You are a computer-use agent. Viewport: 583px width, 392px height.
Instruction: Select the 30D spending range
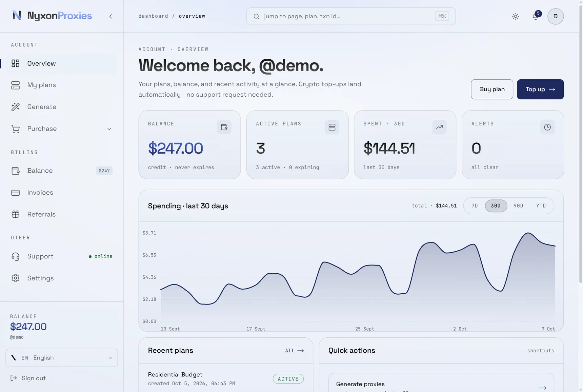[x=496, y=206]
